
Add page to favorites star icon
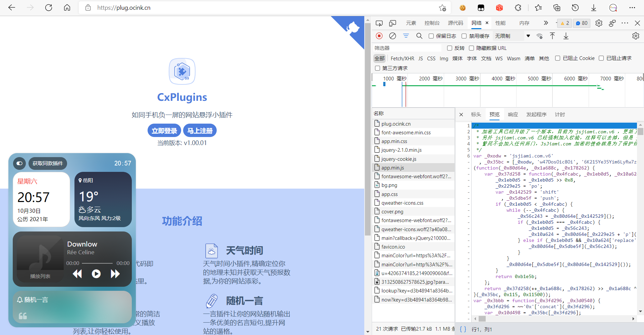[x=442, y=8]
